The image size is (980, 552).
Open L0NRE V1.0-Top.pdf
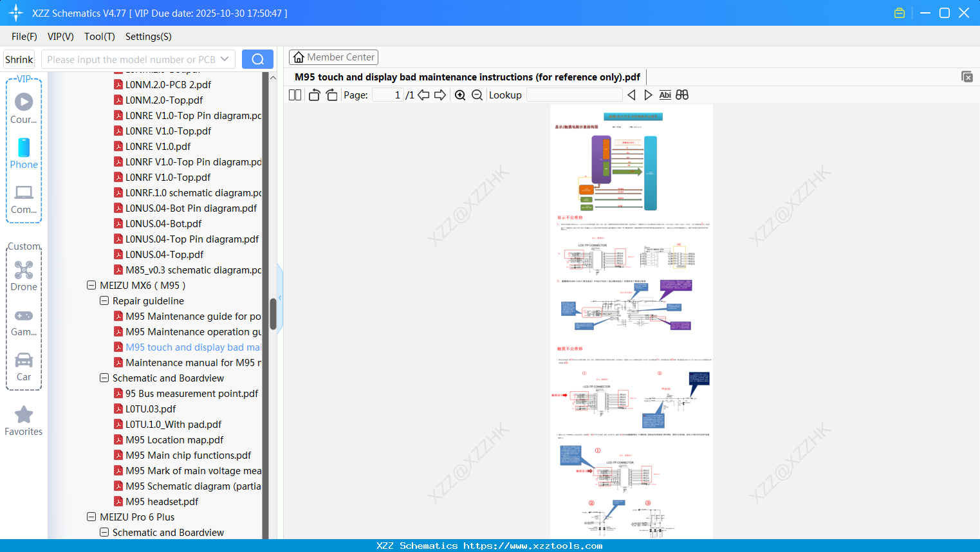tap(169, 131)
